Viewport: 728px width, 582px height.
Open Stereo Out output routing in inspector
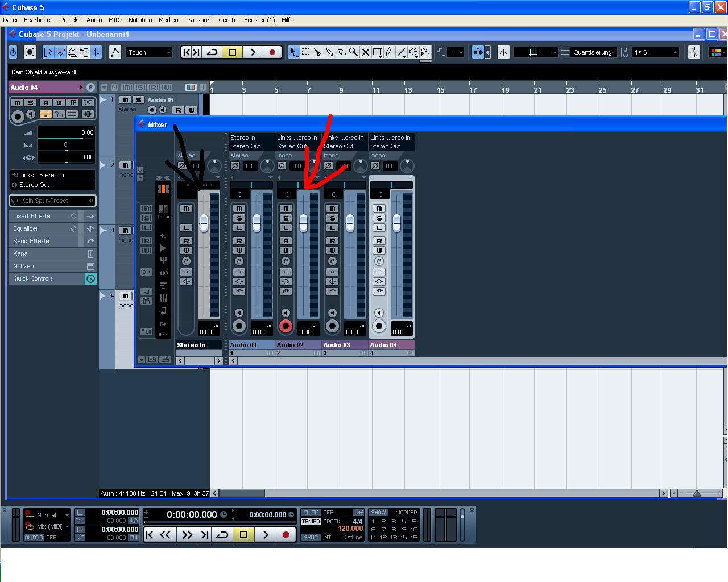(x=52, y=185)
